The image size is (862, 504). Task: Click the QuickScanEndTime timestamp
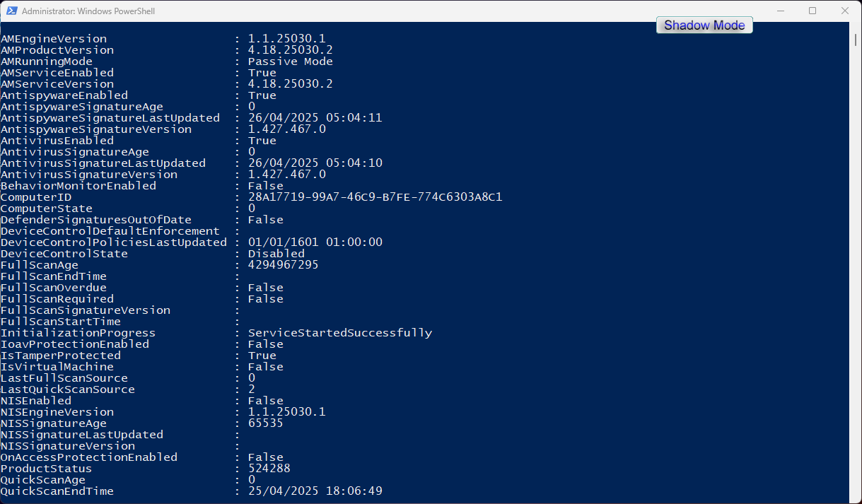pos(315,491)
